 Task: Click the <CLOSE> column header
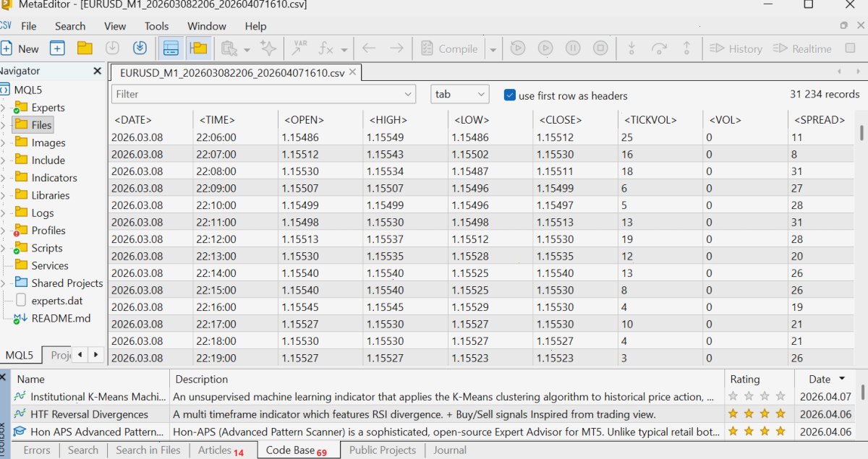(561, 120)
